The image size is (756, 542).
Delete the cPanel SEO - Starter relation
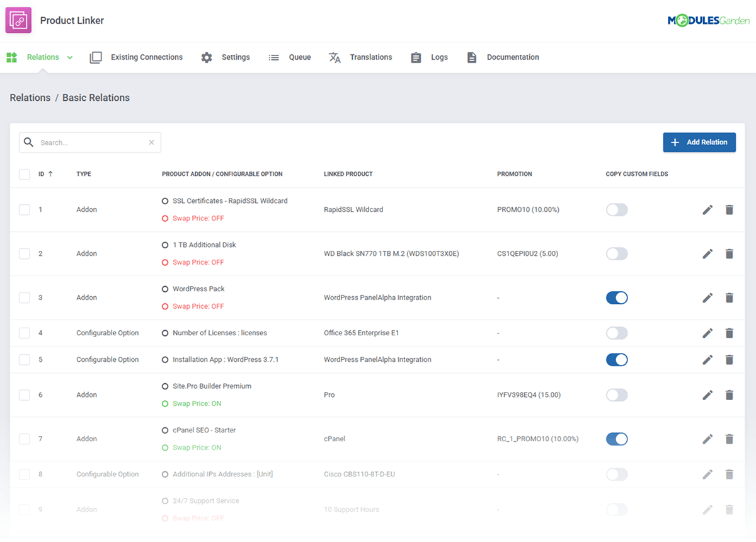click(x=729, y=439)
